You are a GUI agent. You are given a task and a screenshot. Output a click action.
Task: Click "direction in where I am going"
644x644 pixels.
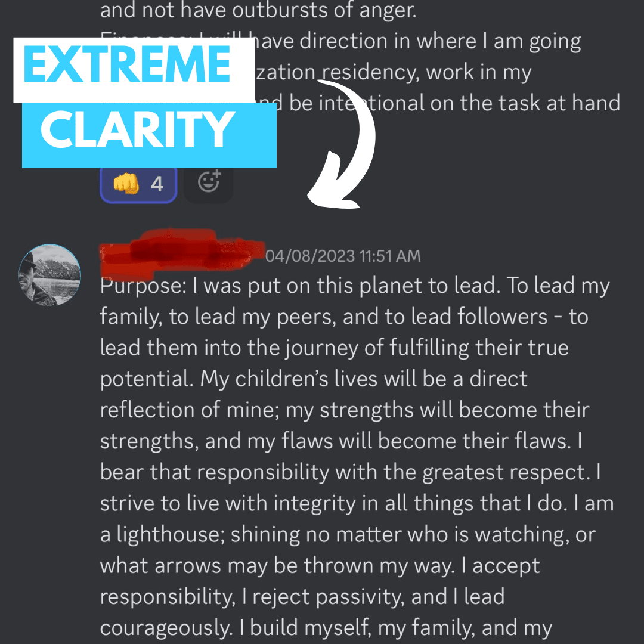(440, 41)
